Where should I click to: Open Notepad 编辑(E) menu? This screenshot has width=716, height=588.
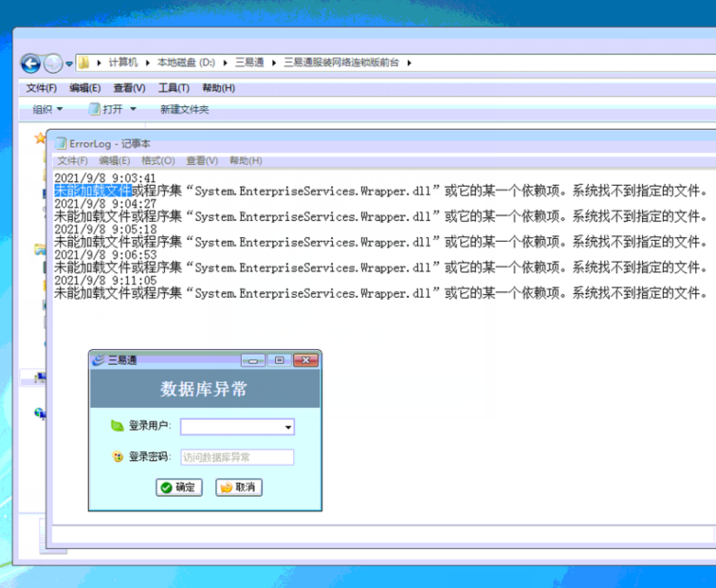(115, 160)
